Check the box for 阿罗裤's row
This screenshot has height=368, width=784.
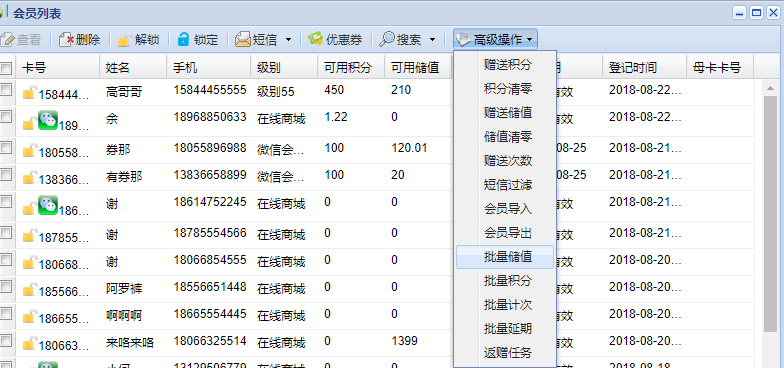click(x=6, y=286)
